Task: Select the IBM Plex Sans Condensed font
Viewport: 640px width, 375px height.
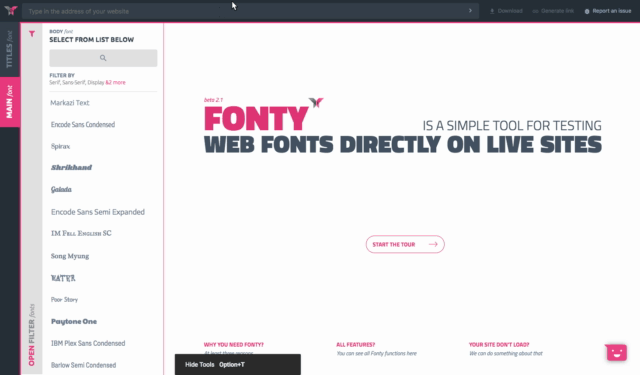Action: coord(88,343)
